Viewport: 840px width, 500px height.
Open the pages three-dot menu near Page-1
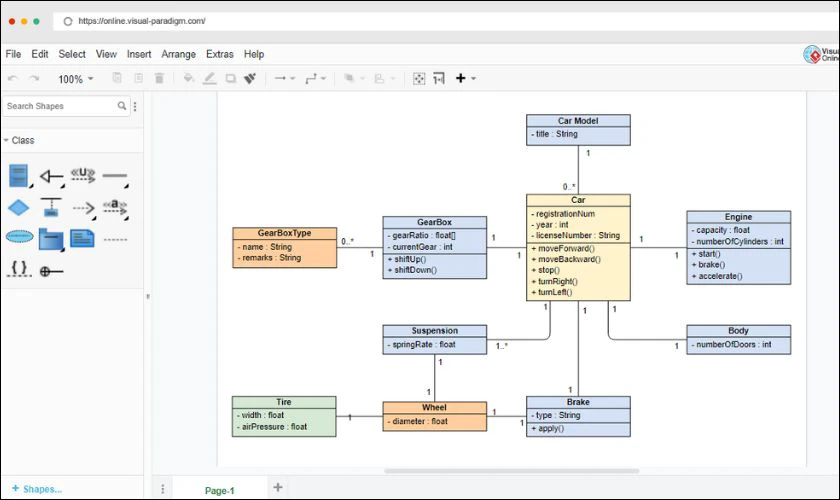click(163, 489)
